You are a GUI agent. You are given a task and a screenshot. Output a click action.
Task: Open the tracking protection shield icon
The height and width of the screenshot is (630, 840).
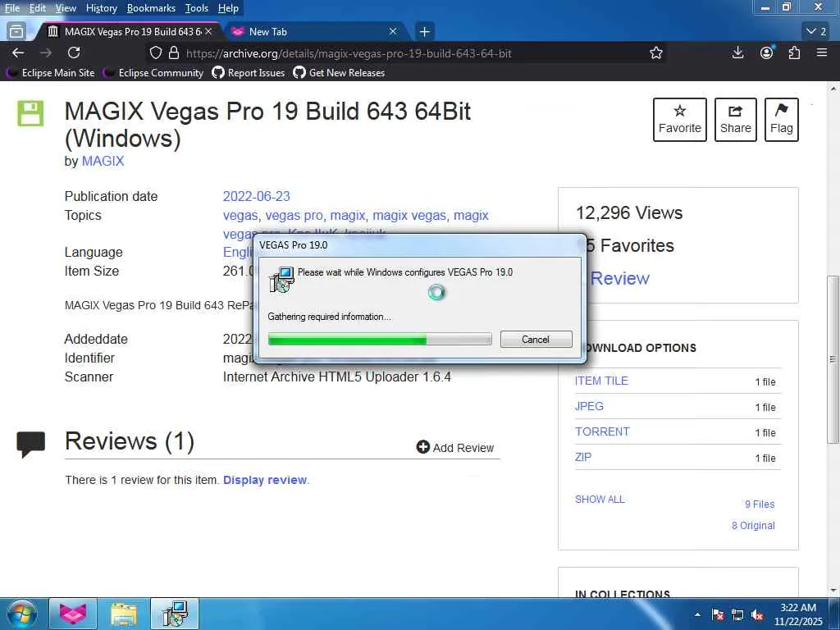coord(155,53)
